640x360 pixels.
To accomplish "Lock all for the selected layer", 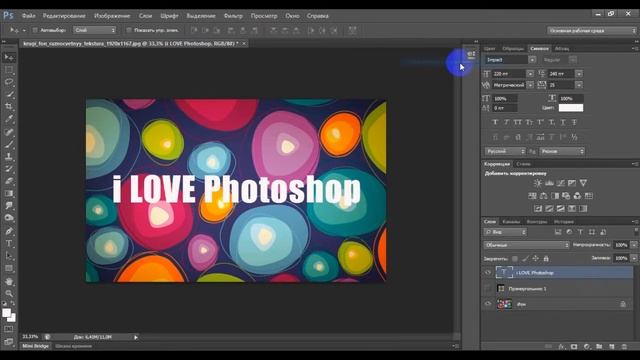I will 546,258.
